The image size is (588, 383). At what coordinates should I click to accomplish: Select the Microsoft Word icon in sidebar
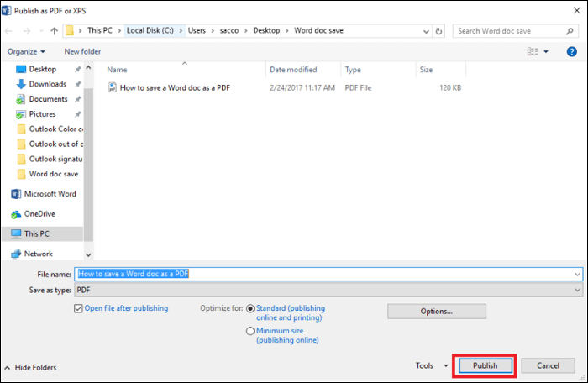[17, 194]
